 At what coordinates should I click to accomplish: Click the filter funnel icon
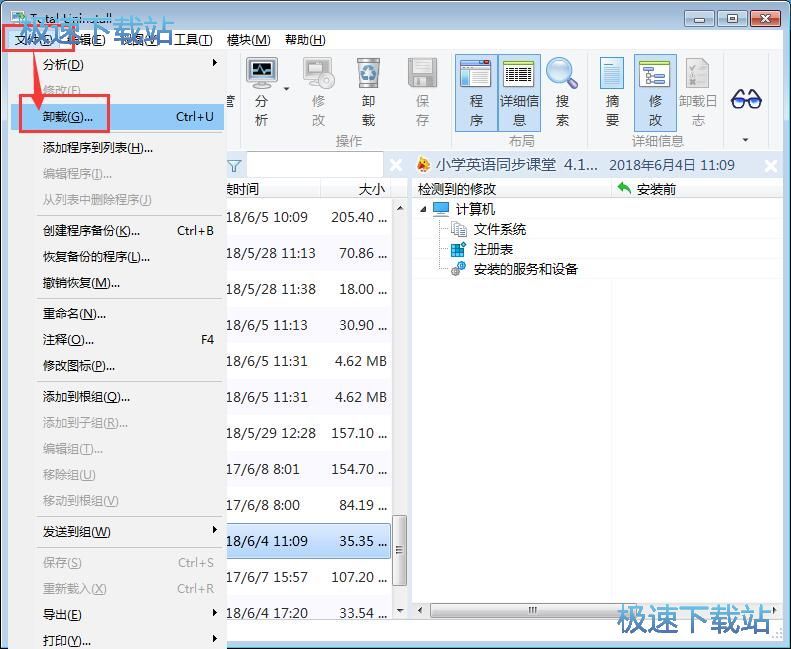point(234,165)
